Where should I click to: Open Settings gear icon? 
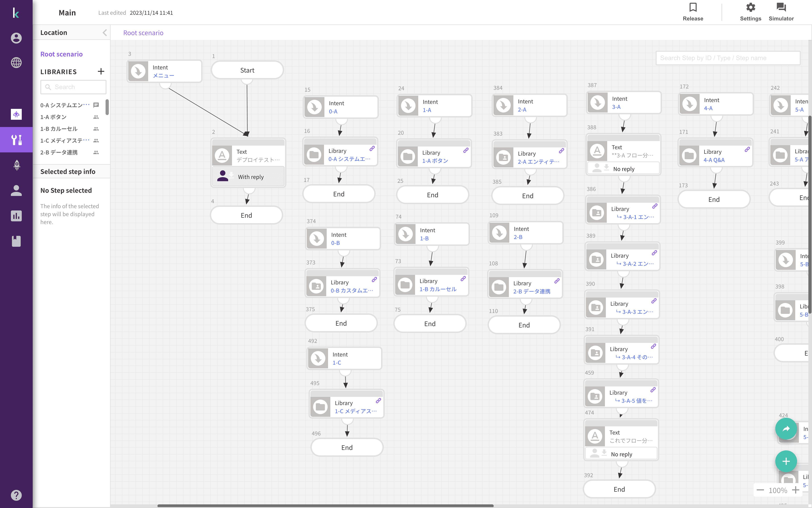751,7
